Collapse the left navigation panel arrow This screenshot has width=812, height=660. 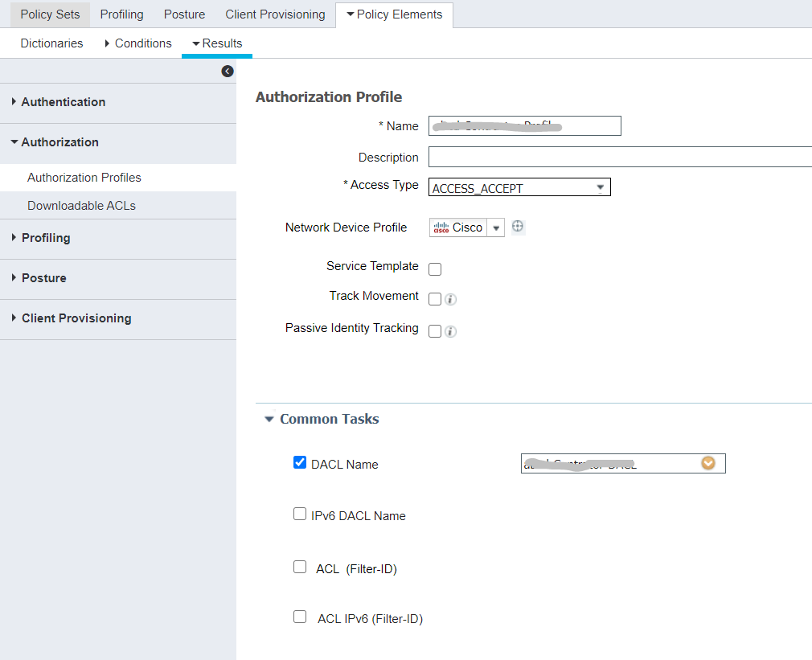click(227, 71)
